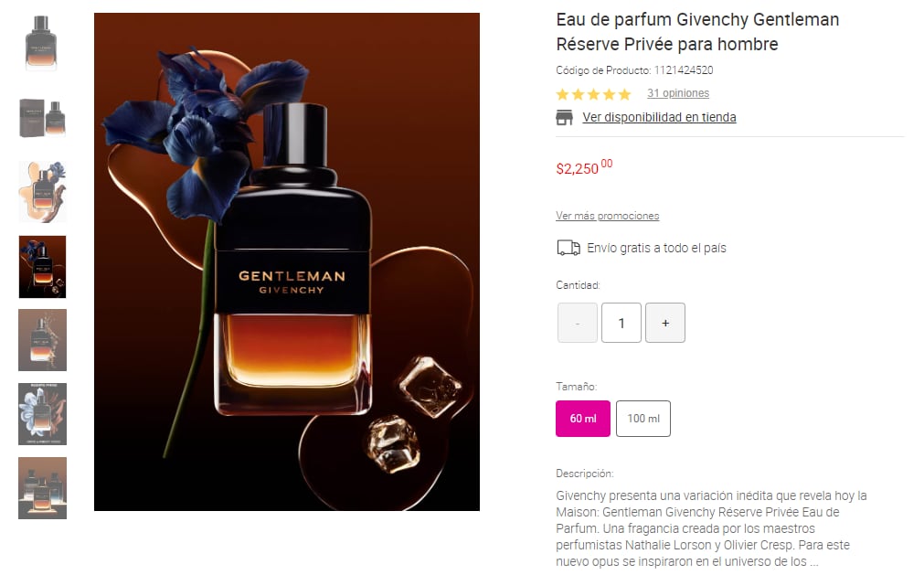Select thumbnail with tan background and bottle
The height and width of the screenshot is (575, 924).
pos(42,340)
